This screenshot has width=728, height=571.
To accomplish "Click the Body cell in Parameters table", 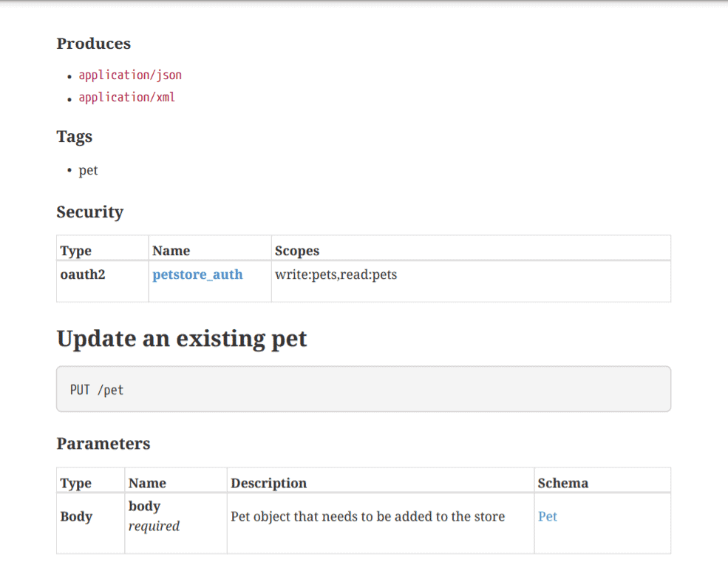I will pyautogui.click(x=75, y=516).
